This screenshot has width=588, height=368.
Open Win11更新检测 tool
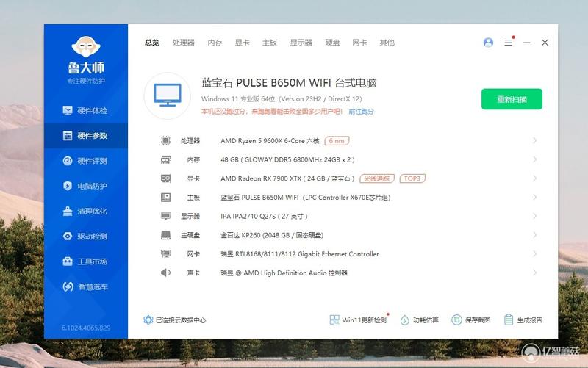tap(359, 320)
